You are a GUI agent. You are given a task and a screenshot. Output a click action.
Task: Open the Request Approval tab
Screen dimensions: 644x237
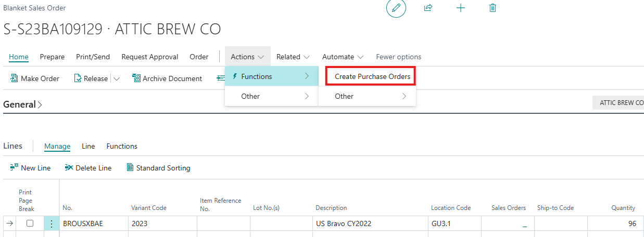150,57
